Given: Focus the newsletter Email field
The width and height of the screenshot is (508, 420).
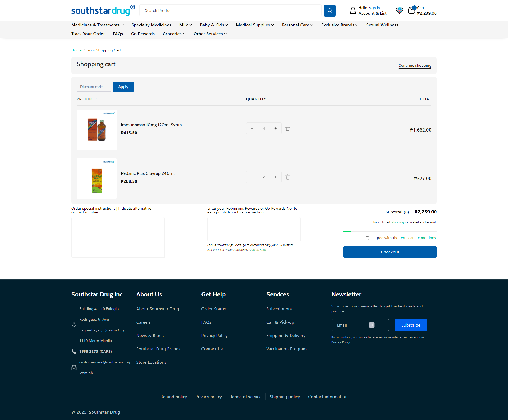Looking at the screenshot, I should pyautogui.click(x=360, y=325).
